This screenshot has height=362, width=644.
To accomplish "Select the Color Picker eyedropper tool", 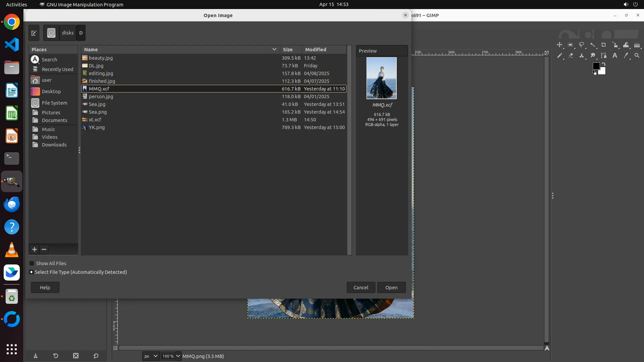I will coord(626,56).
